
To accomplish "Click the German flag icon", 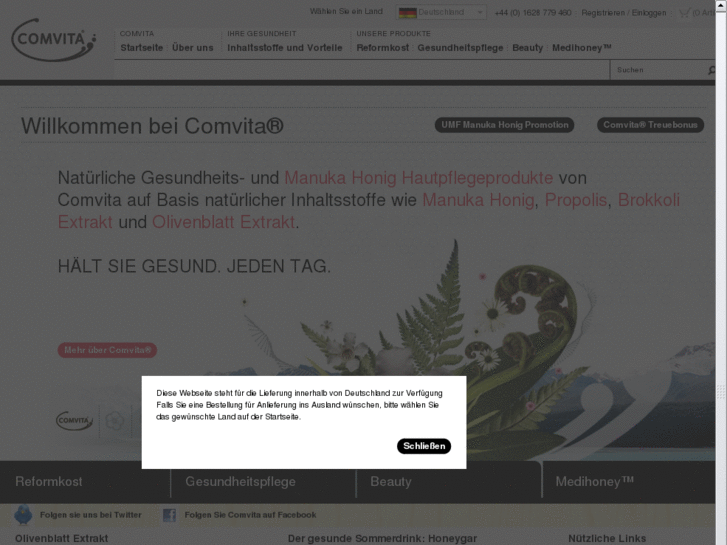I will 408,13.
